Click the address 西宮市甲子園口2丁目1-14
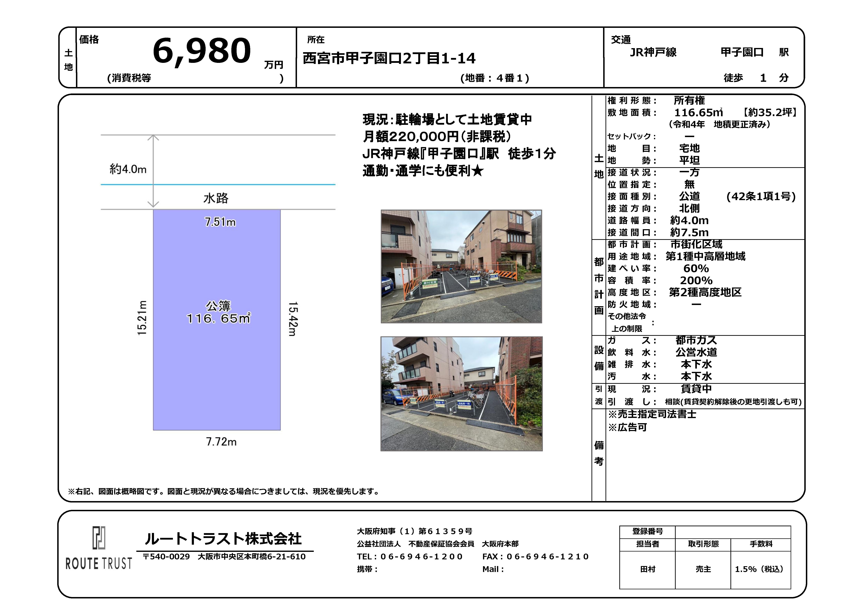This screenshot has height=614, width=868. click(x=389, y=58)
